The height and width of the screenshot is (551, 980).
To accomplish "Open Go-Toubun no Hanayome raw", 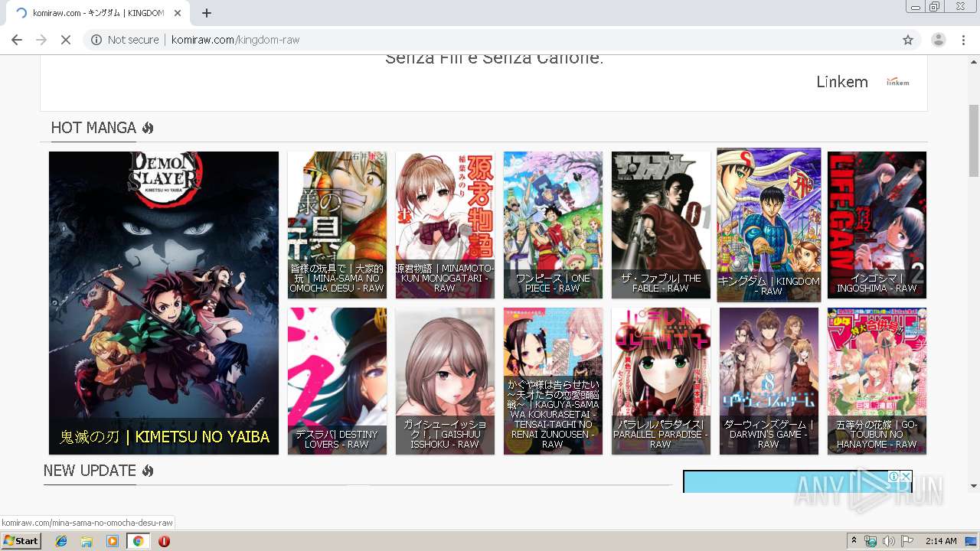I will [877, 381].
